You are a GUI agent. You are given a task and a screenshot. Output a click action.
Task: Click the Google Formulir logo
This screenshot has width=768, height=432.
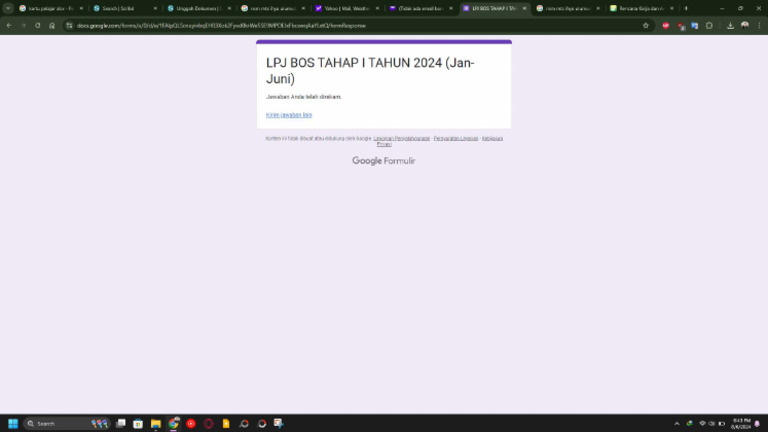coord(384,161)
